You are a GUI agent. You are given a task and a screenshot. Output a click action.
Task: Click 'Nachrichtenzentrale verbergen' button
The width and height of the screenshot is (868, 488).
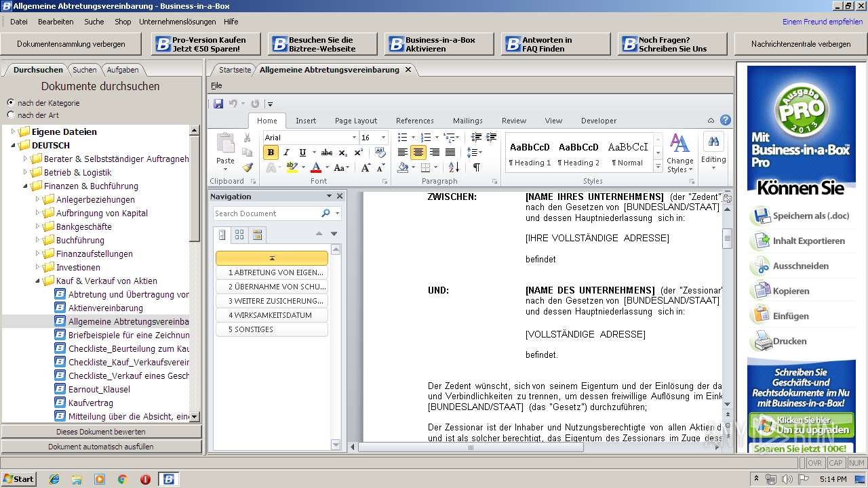800,44
